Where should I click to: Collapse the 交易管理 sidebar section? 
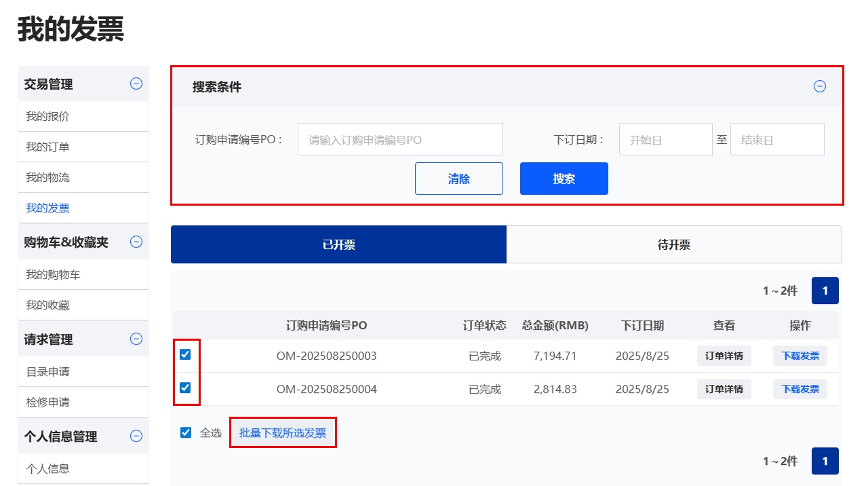pyautogui.click(x=136, y=83)
